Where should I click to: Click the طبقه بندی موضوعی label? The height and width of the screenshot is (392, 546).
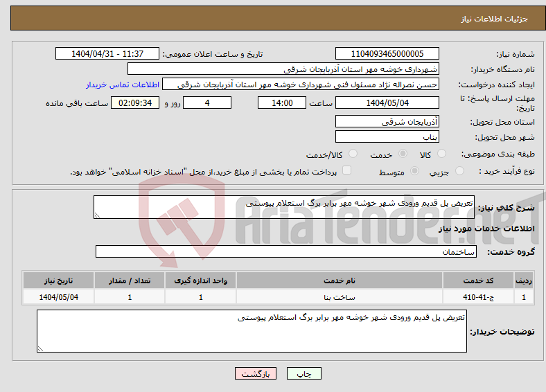point(498,154)
